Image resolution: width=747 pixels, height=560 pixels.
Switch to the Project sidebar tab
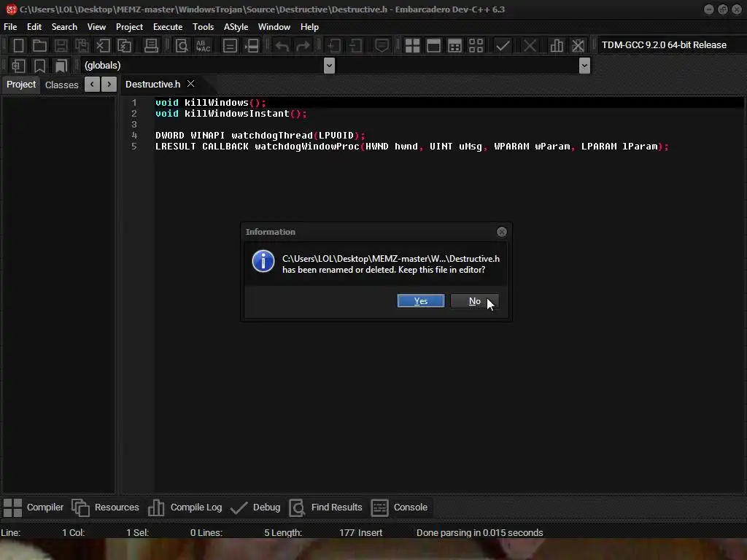click(21, 85)
